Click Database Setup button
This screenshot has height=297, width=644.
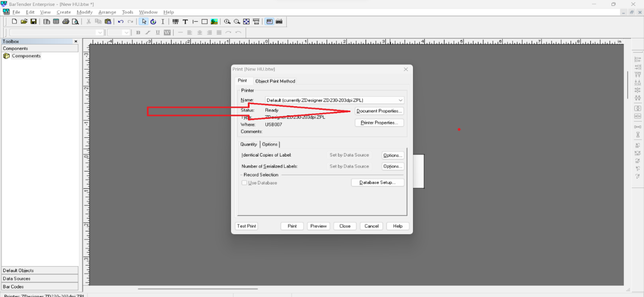[377, 183]
